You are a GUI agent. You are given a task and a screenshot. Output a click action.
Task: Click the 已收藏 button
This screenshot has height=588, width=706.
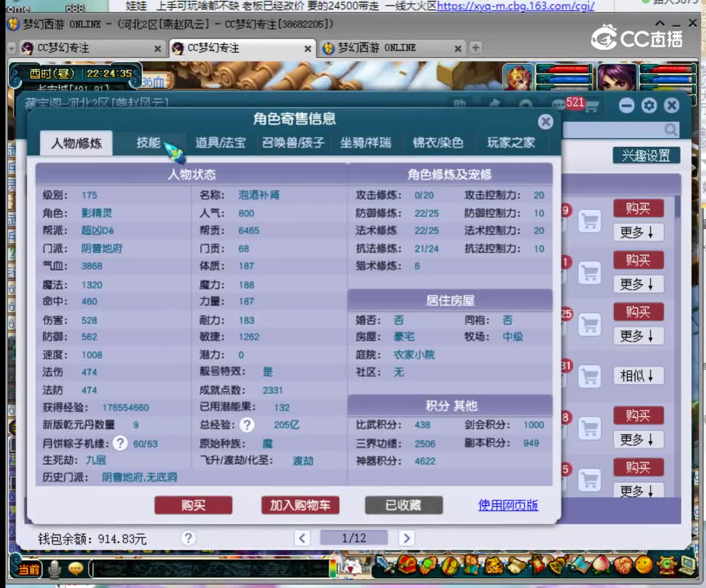click(x=404, y=505)
